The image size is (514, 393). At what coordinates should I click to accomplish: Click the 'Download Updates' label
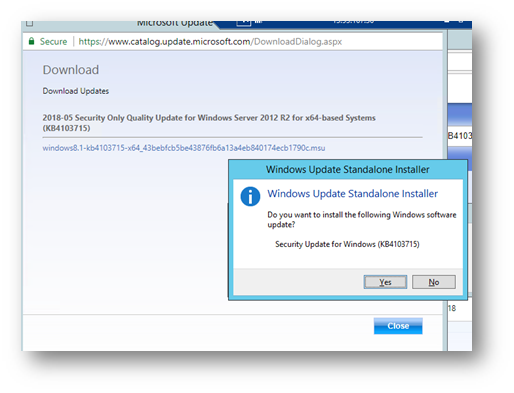click(x=76, y=91)
